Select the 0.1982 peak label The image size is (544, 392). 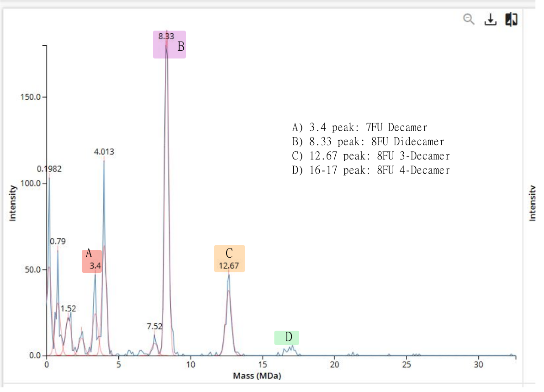click(x=49, y=169)
